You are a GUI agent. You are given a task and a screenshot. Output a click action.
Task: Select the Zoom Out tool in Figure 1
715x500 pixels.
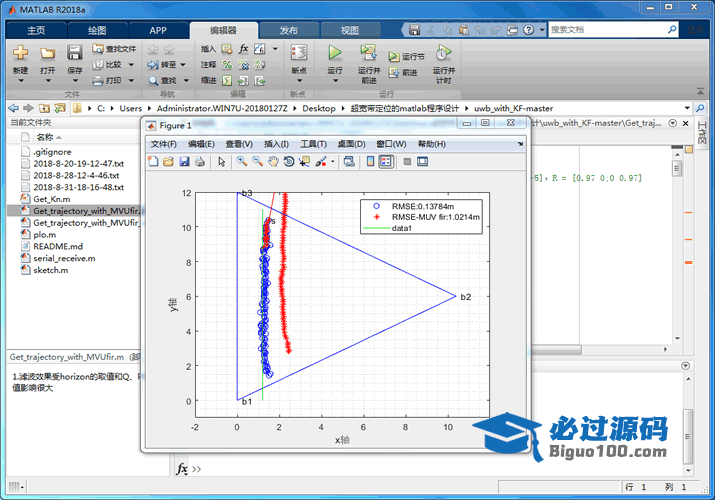pos(258,161)
